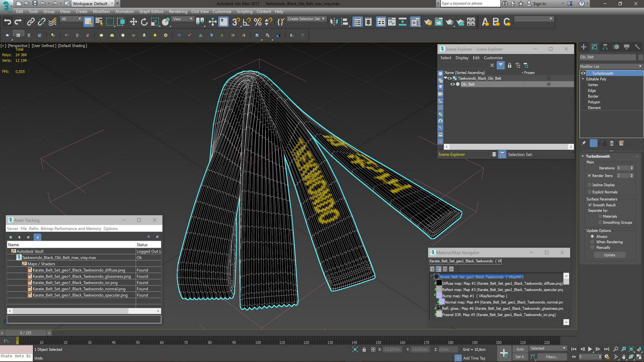Open Render Setup teapot icon

[428, 22]
